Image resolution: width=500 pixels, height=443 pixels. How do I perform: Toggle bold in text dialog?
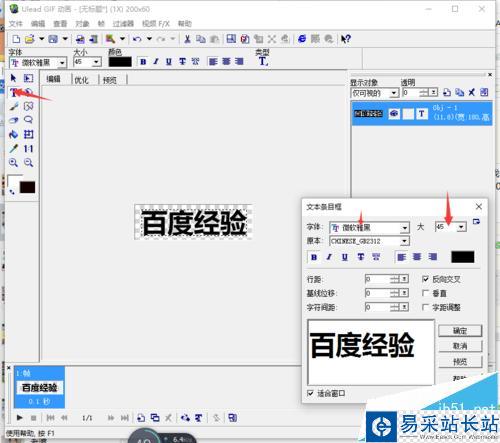[x=314, y=257]
